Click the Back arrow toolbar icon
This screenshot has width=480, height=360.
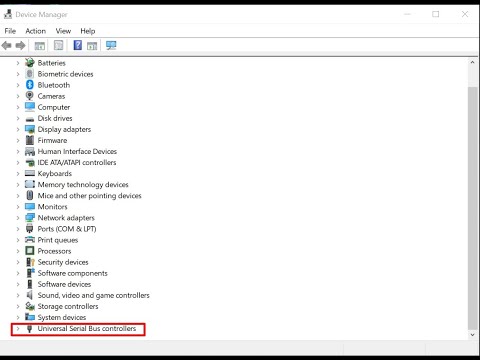[7, 45]
